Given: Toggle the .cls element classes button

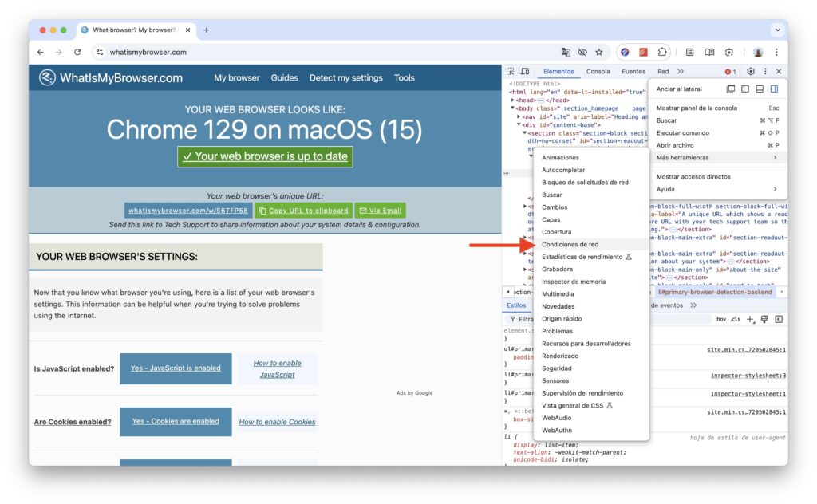Looking at the screenshot, I should point(735,319).
